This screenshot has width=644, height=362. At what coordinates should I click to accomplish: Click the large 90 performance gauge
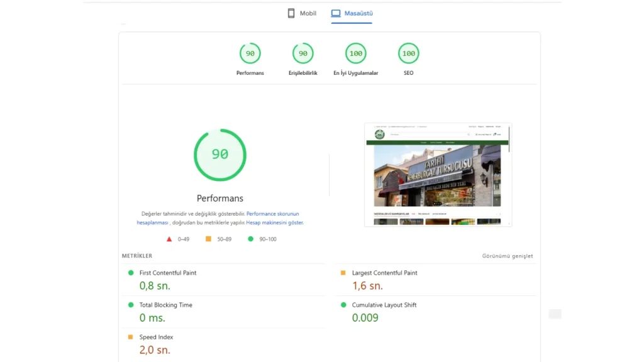tap(220, 155)
